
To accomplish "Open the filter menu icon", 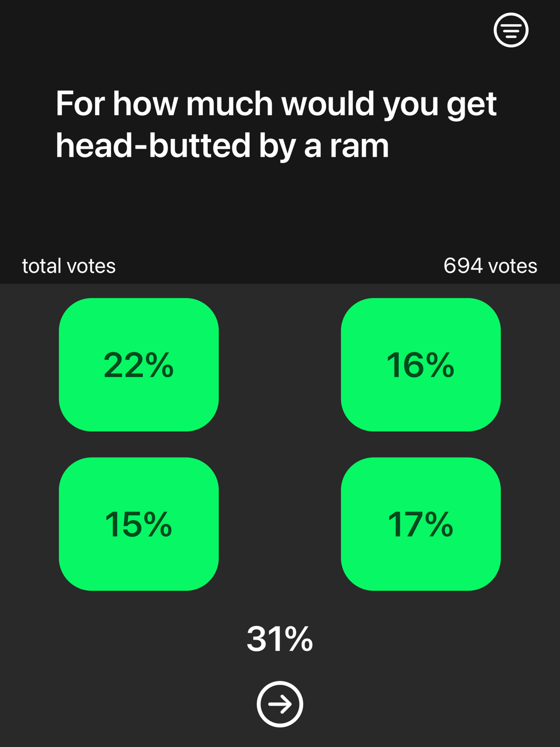I will pyautogui.click(x=511, y=30).
